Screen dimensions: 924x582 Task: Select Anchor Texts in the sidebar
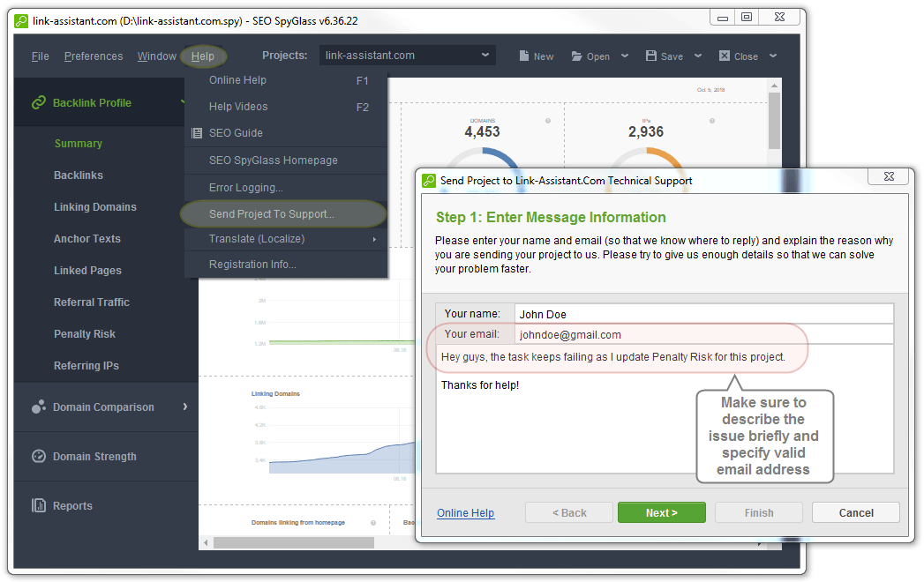point(87,239)
